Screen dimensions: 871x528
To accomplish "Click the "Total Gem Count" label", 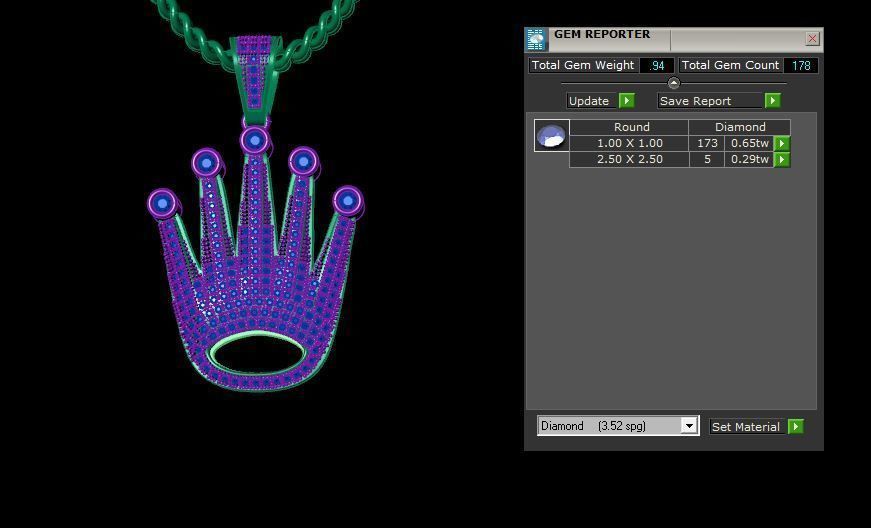I will coord(730,66).
